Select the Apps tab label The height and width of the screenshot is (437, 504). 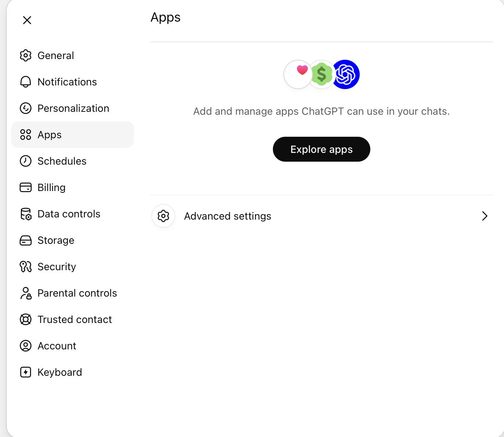point(49,135)
